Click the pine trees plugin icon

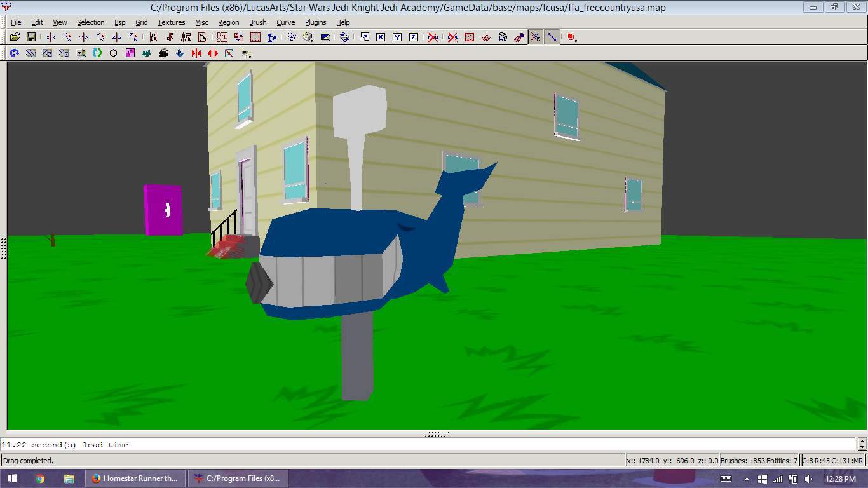[147, 53]
